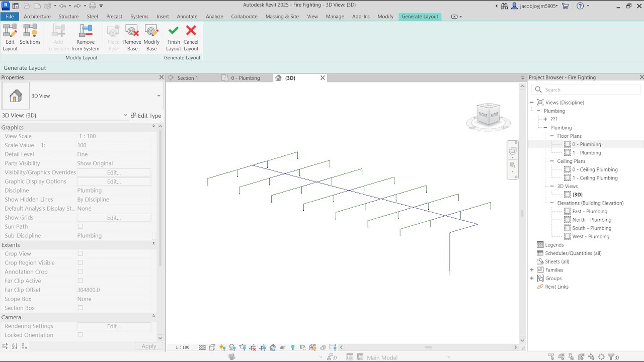This screenshot has height=362, width=644.
Task: Open the Solutions tool
Action: [30, 35]
